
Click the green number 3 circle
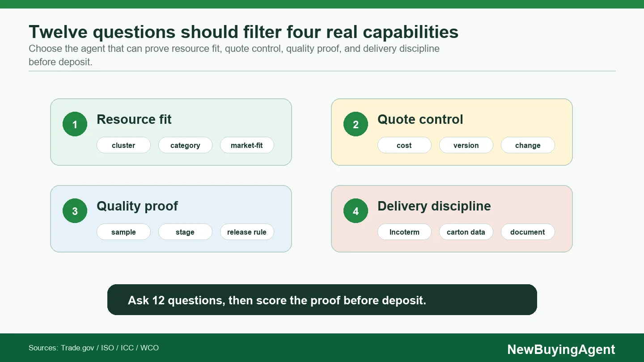click(x=75, y=211)
